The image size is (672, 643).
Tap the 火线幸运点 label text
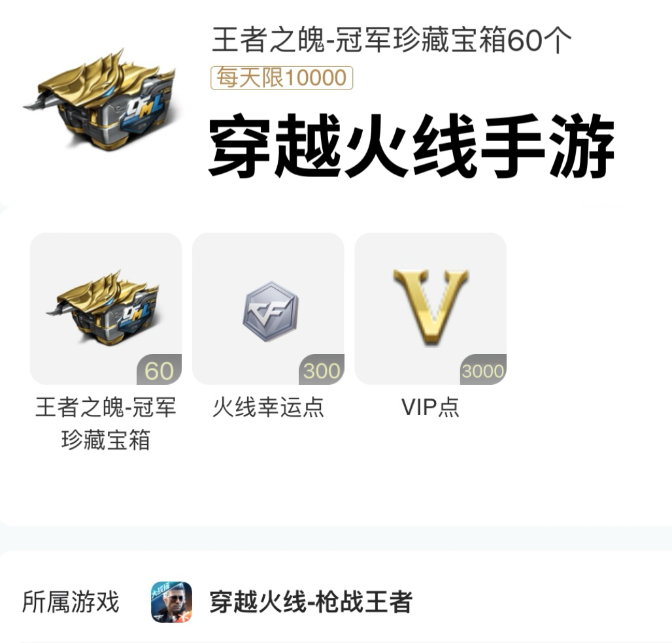(x=268, y=407)
